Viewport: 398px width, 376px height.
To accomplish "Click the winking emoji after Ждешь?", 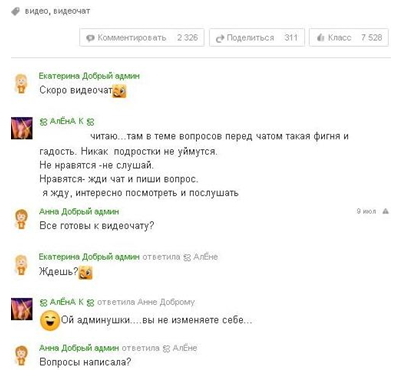I will tap(85, 273).
